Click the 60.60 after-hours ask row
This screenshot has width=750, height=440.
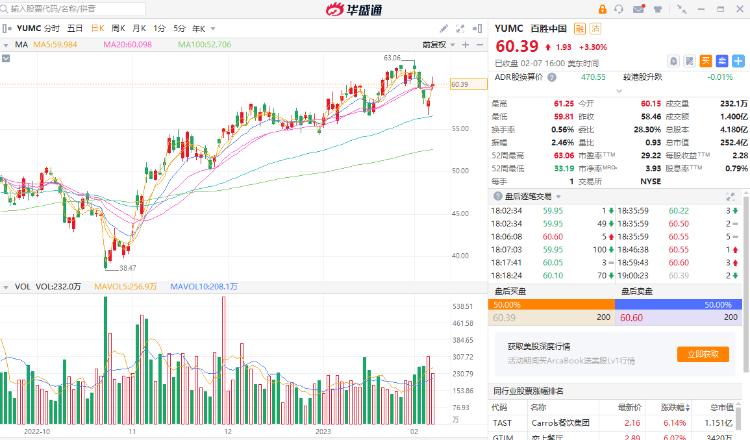pos(678,317)
